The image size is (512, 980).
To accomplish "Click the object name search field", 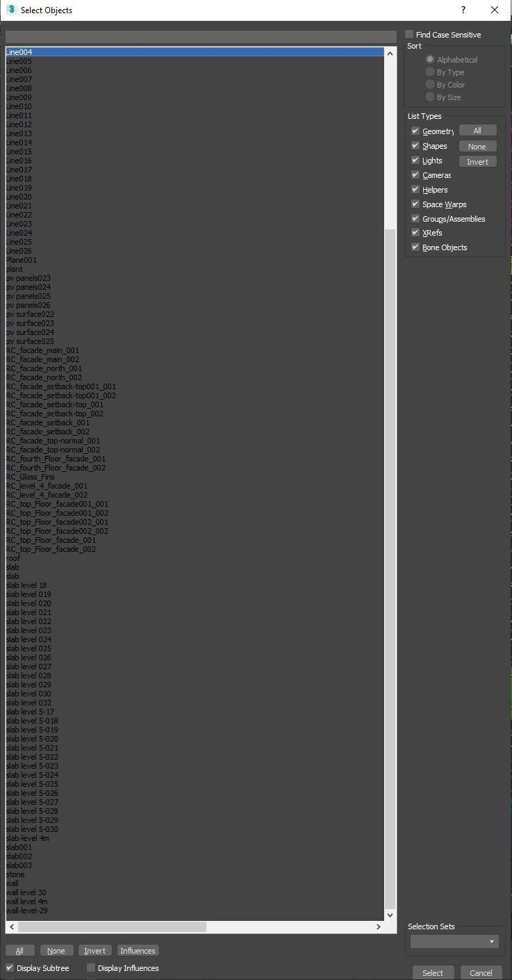I will (x=201, y=37).
